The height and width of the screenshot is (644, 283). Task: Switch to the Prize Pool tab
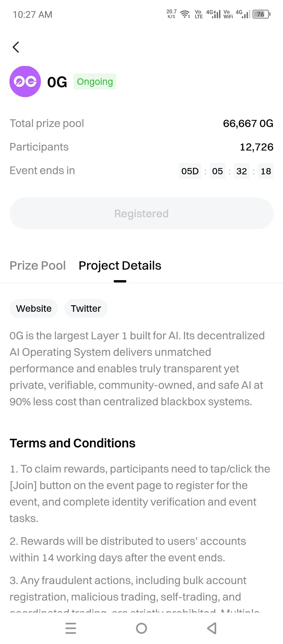(x=38, y=265)
